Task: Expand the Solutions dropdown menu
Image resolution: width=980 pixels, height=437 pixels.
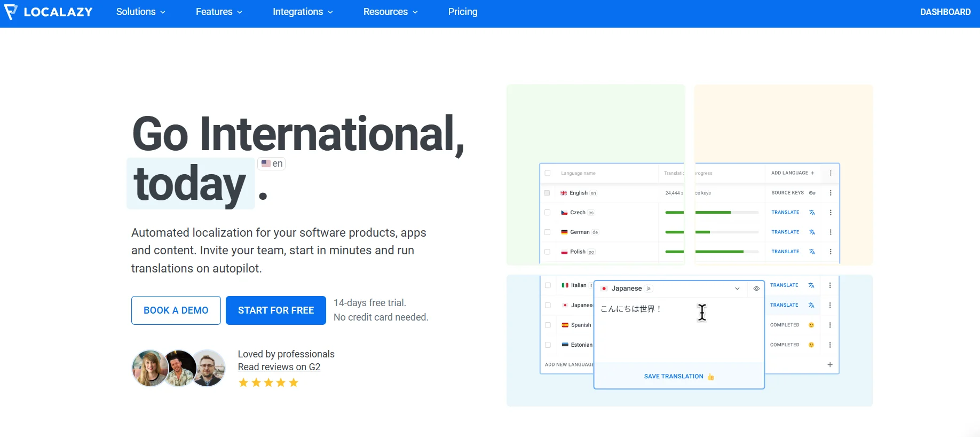Action: pyautogui.click(x=141, y=12)
